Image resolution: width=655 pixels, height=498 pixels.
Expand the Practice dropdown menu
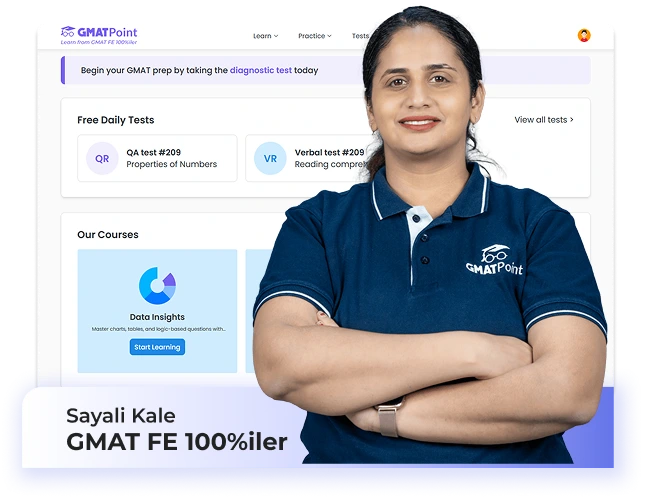click(x=315, y=36)
